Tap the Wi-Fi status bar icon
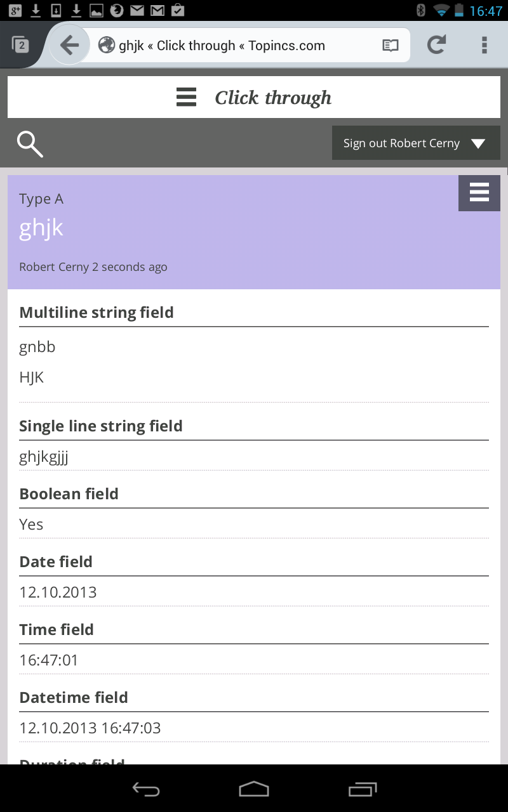 441,10
